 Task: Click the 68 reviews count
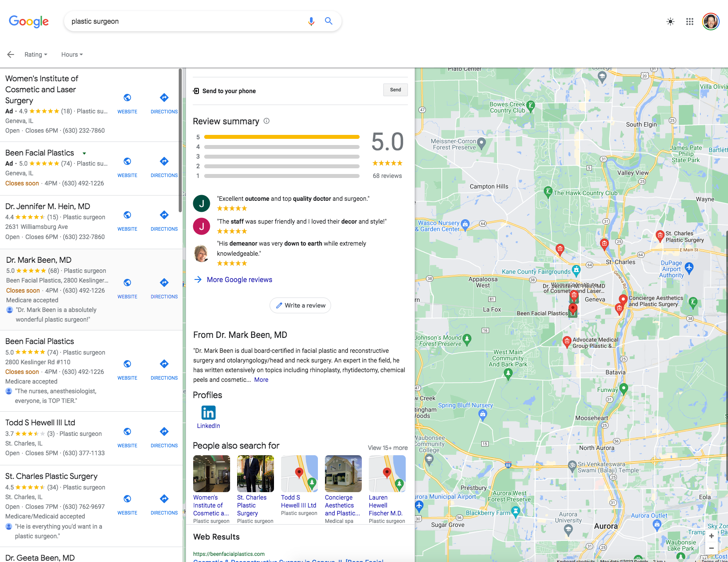tap(387, 176)
